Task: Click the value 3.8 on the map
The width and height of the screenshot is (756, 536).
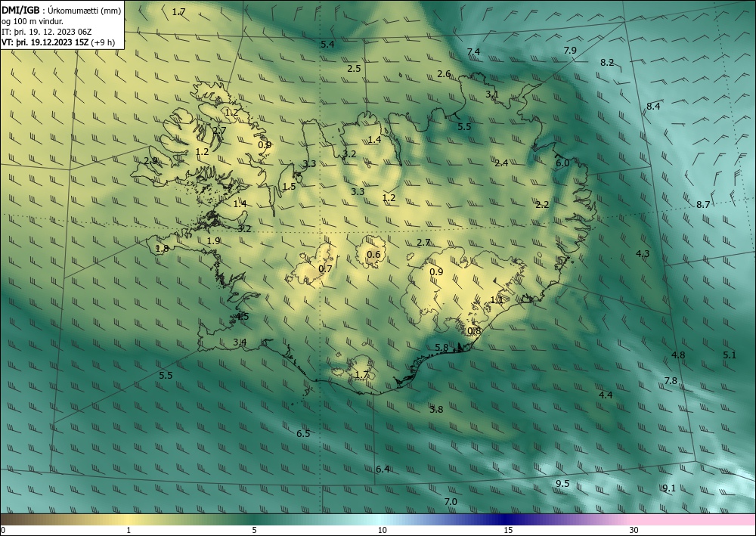Action: [436, 409]
